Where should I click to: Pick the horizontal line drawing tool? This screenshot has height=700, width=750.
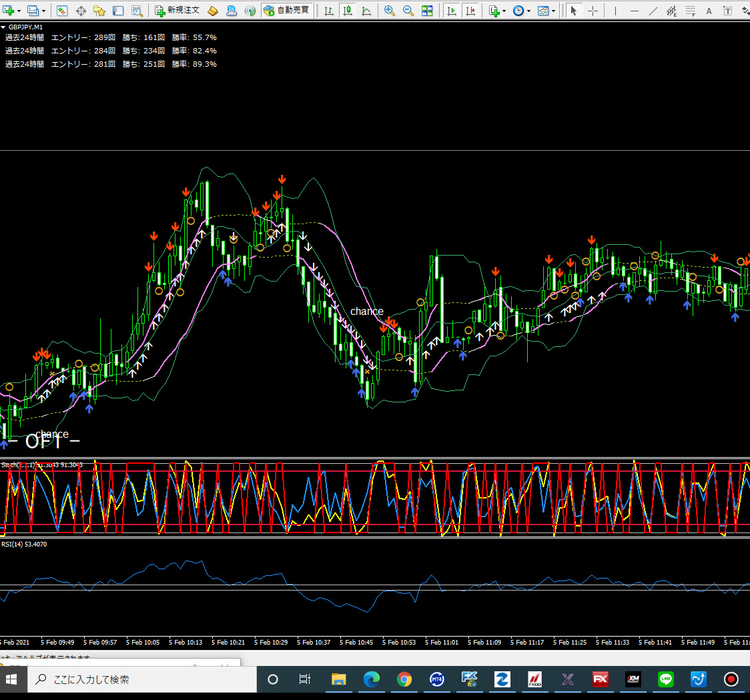[x=634, y=11]
